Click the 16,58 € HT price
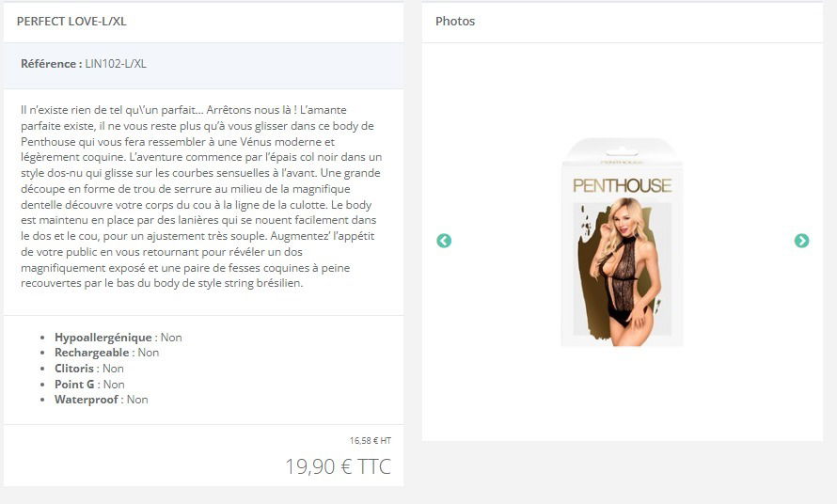The image size is (837, 504). point(371,440)
